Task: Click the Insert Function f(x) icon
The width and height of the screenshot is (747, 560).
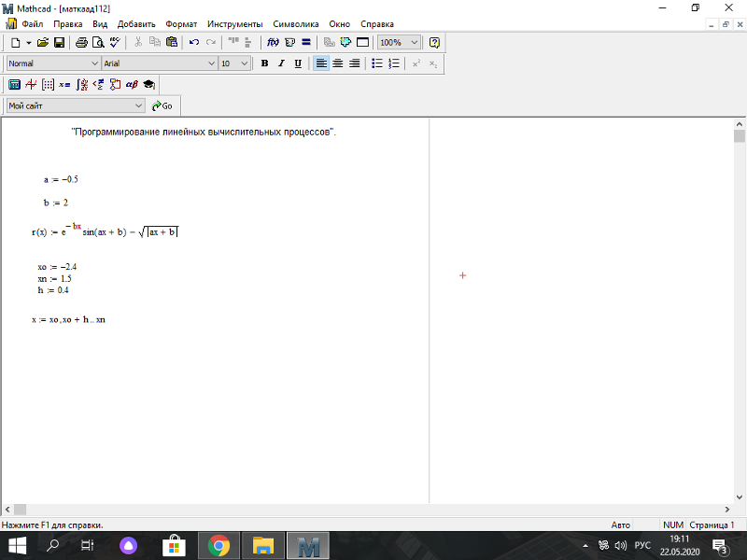Action: point(273,42)
